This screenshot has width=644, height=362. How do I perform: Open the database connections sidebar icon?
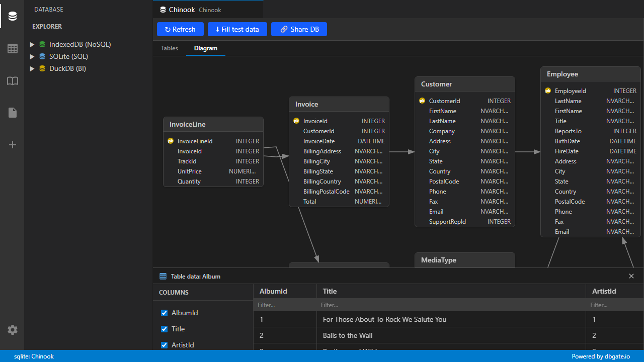tap(12, 16)
